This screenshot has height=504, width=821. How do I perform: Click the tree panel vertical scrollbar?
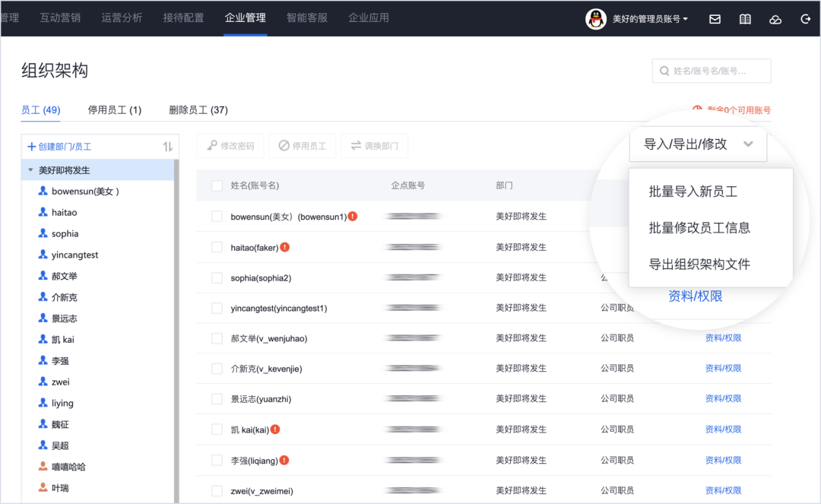click(x=176, y=331)
